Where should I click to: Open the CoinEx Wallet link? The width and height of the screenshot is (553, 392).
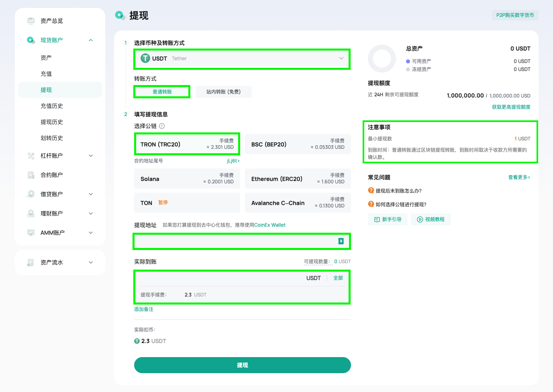pyautogui.click(x=270, y=225)
